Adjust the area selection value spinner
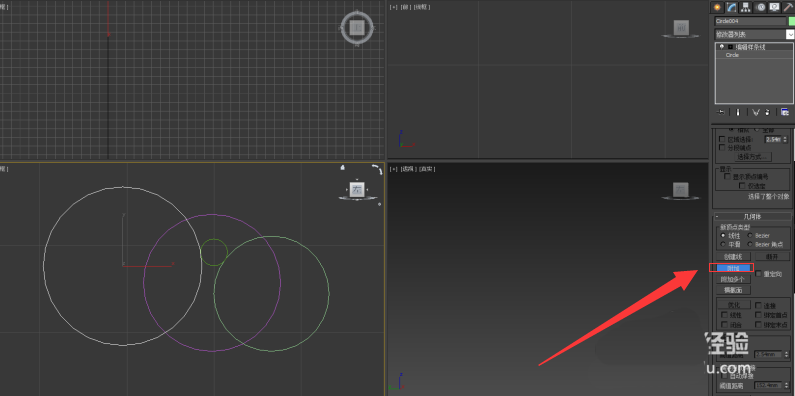 tap(786, 139)
